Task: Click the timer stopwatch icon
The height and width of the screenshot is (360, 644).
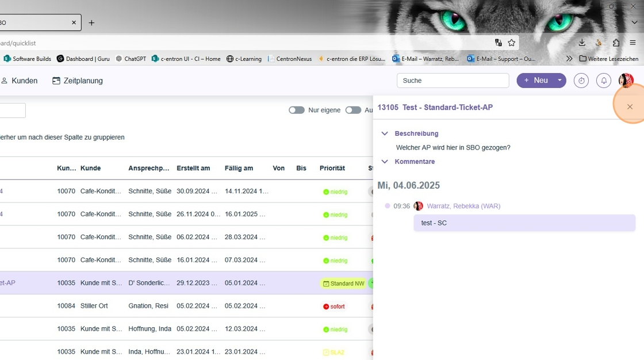Action: click(x=581, y=81)
